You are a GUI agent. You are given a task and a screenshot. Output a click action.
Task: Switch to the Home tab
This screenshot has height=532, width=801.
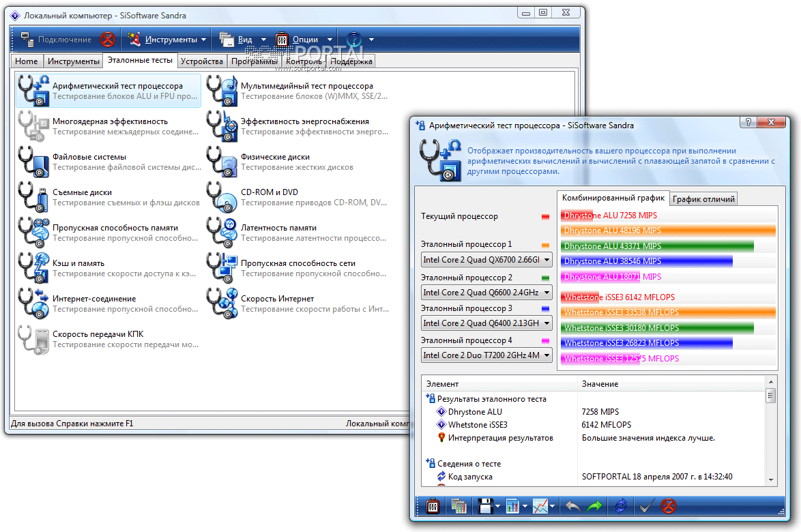(x=27, y=61)
